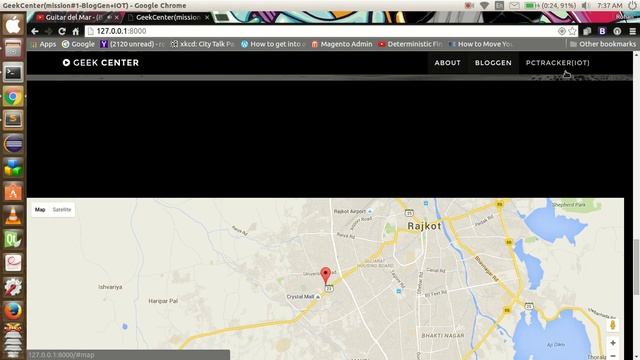Open the sound volume indicator
This screenshot has height=360, width=640.
pyautogui.click(x=586, y=5)
